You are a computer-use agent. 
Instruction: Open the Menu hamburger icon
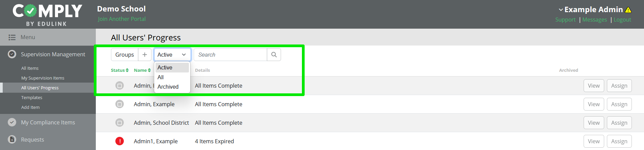point(12,37)
